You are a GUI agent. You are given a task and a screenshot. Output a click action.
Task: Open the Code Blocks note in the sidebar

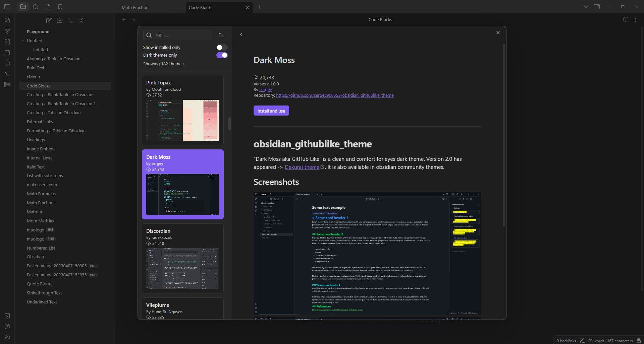[39, 86]
